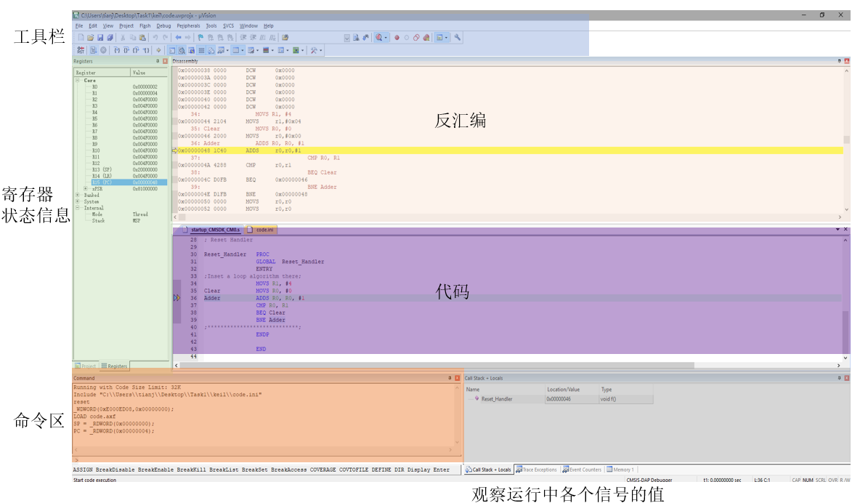Toggle the Command Window toolbar button
The height and width of the screenshot is (503, 868).
(172, 50)
